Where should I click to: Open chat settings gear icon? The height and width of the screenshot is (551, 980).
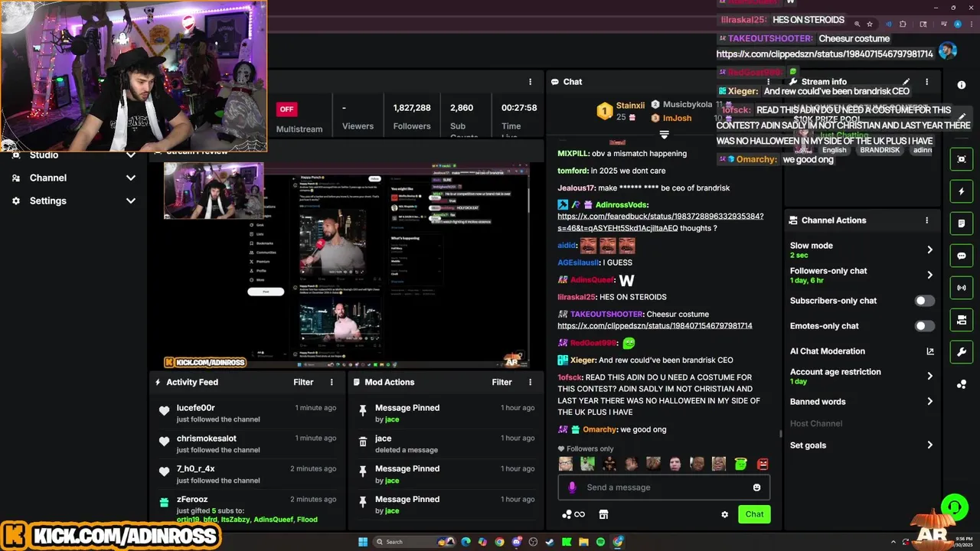tap(725, 514)
